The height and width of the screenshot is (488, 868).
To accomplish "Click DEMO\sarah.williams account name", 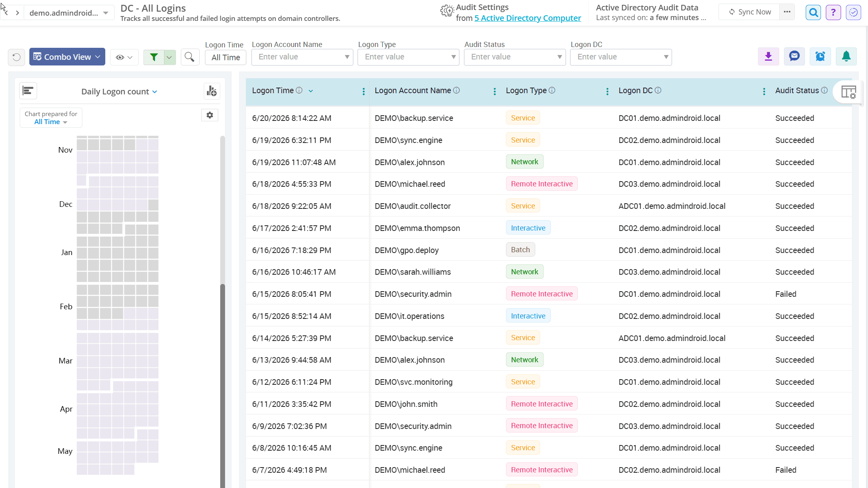I will pos(413,272).
